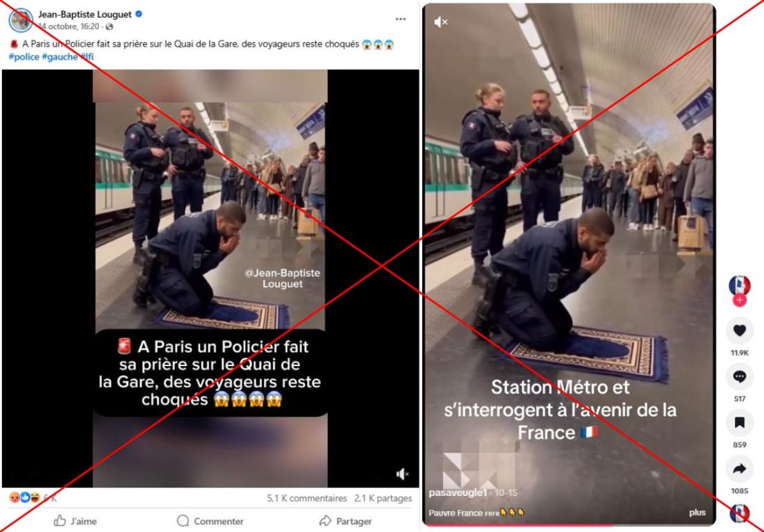Open the pasaveugle1 username
Viewport: 764px width, 532px height.
click(458, 493)
